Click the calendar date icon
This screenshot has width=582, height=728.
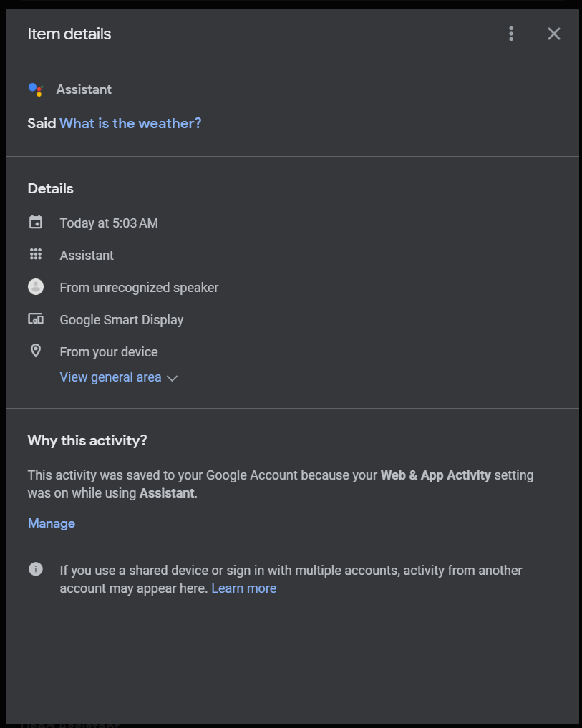(36, 223)
